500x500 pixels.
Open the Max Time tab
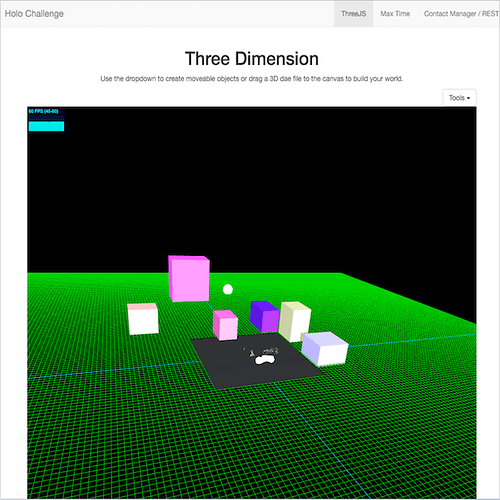(x=395, y=14)
